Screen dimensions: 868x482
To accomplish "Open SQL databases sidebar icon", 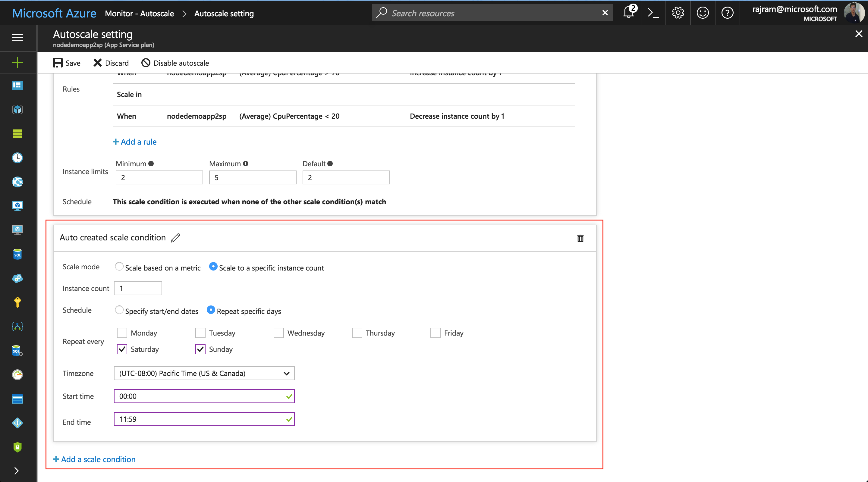I will point(17,254).
